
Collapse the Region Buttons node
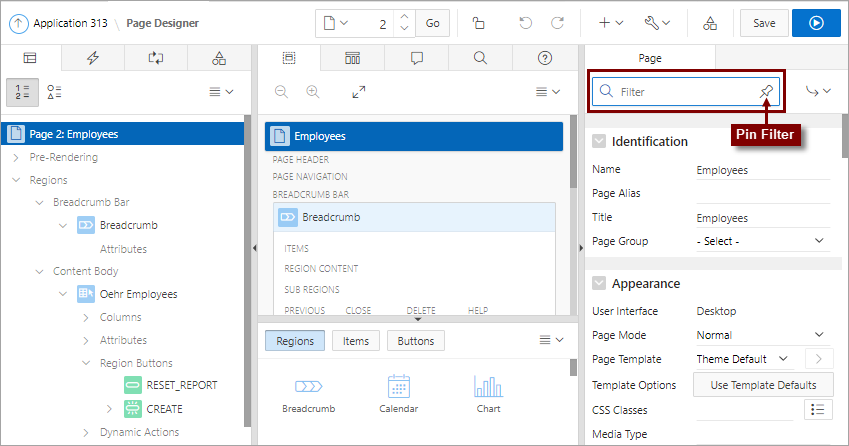pos(86,363)
